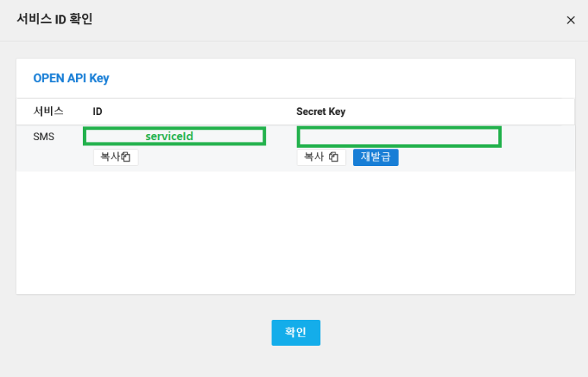Click the clipboard icon in Secret Key 복사 button
588x377 pixels.
(334, 157)
